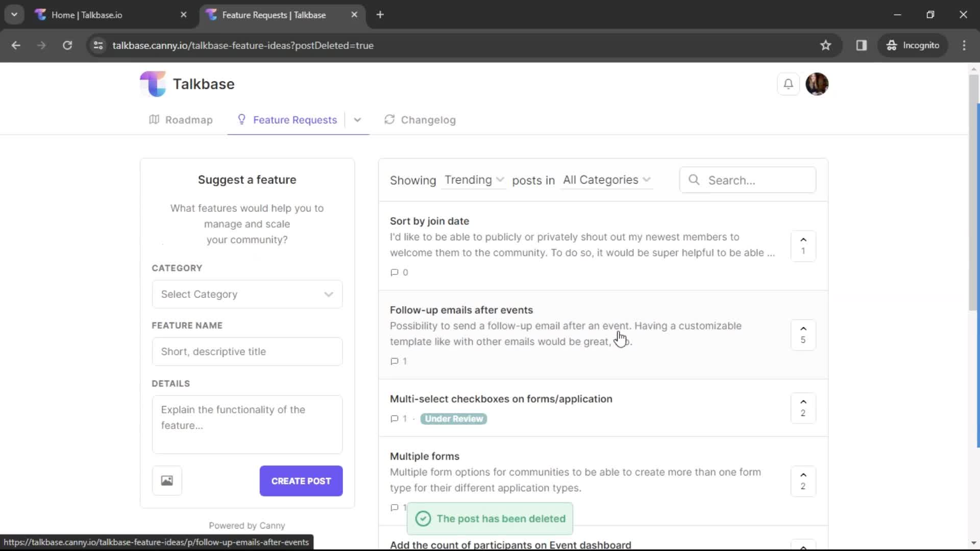Click the Changelog refresh icon
Viewport: 980px width, 551px height.
(389, 119)
